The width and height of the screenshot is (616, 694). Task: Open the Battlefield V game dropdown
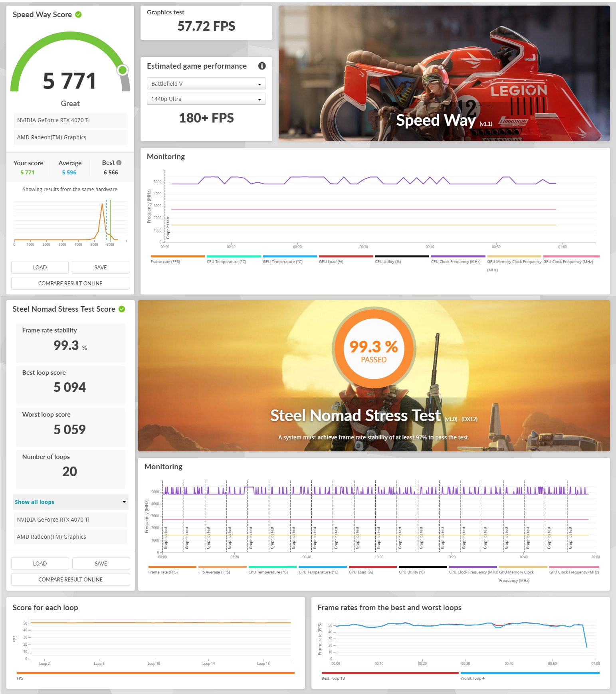tap(206, 83)
